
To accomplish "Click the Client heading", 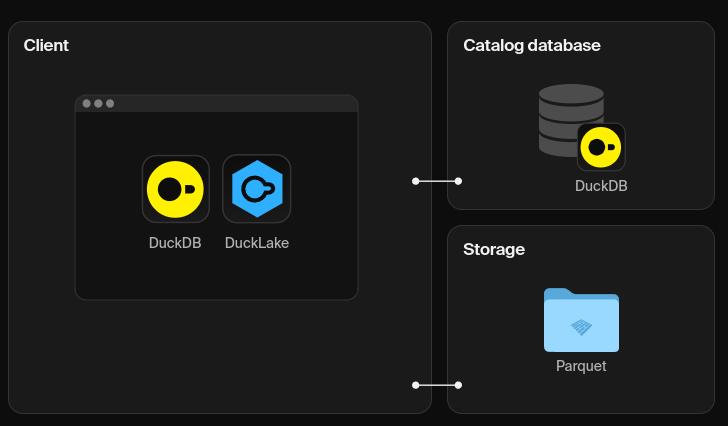I will coord(46,45).
